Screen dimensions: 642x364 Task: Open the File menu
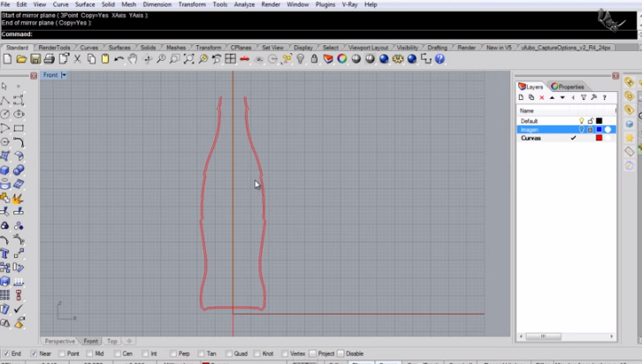tap(5, 4)
